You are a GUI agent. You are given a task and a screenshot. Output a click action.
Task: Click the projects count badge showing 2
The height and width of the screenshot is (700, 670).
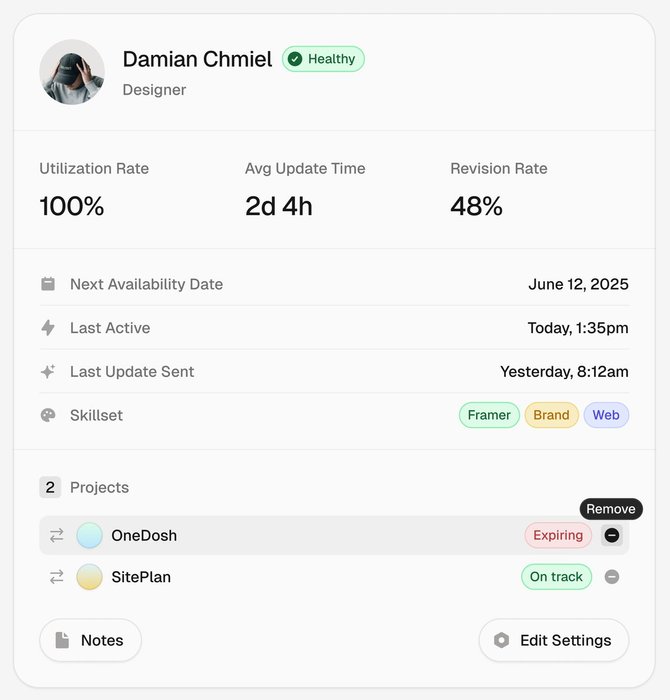[50, 488]
